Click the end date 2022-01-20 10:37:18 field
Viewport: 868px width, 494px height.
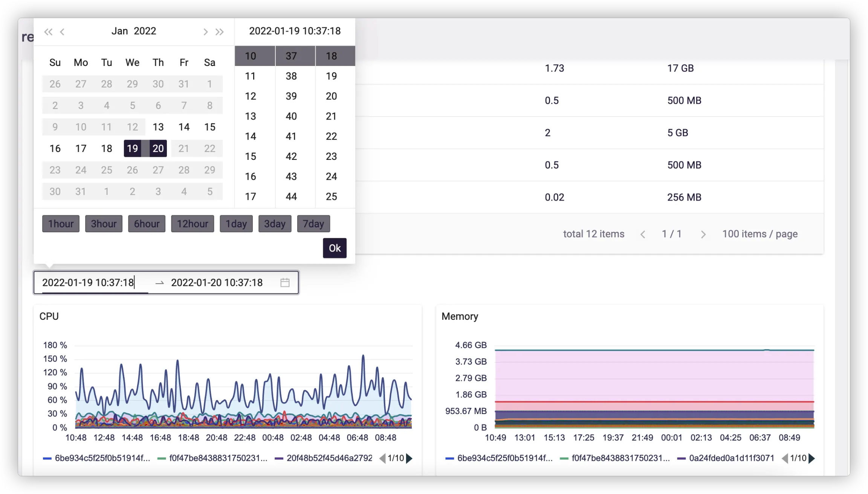tap(217, 283)
